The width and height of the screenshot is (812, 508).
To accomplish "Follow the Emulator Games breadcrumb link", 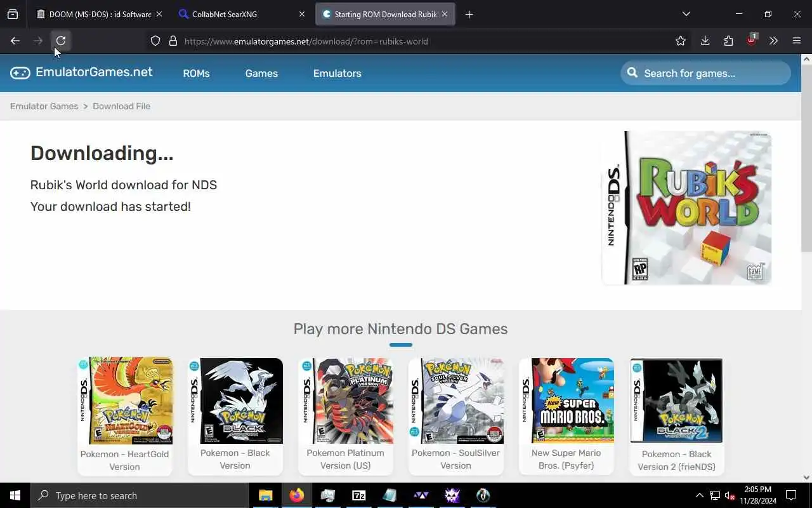I will (x=44, y=106).
